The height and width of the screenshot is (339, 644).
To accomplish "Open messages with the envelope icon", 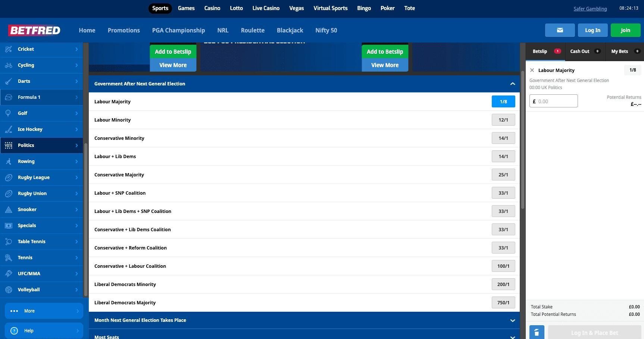I will 560,30.
